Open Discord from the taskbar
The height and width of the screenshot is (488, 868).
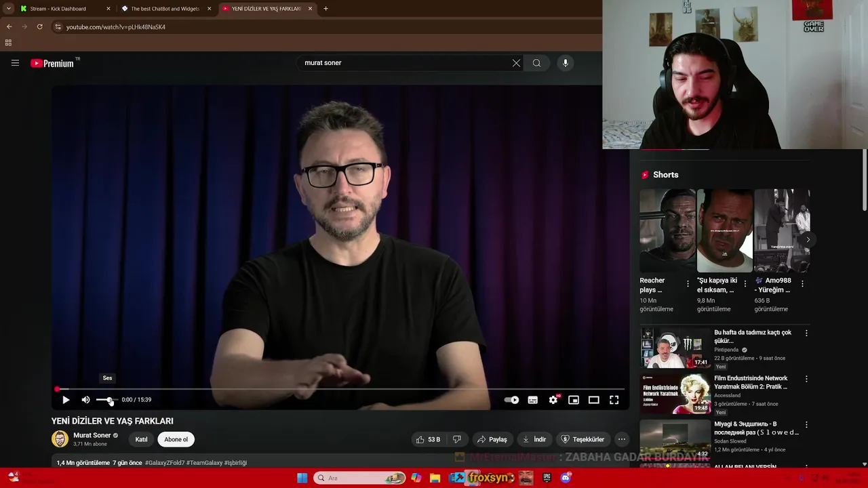(566, 478)
